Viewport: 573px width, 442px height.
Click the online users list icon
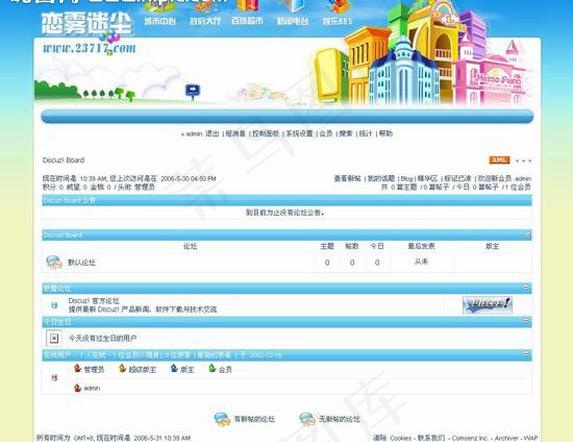pyautogui.click(x=54, y=378)
